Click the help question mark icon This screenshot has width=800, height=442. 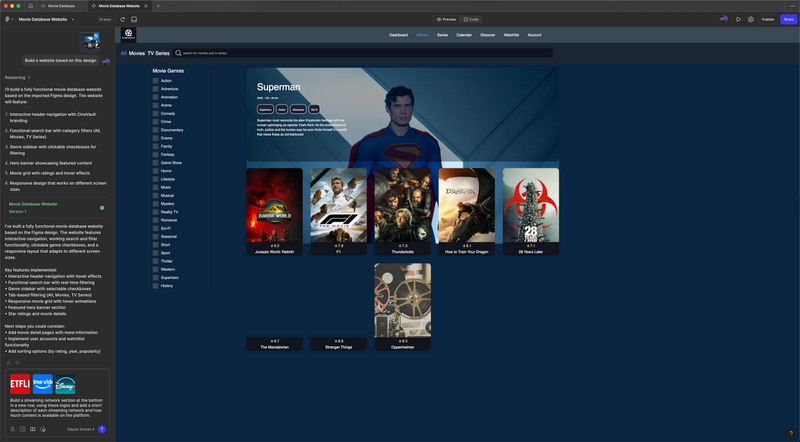click(791, 433)
